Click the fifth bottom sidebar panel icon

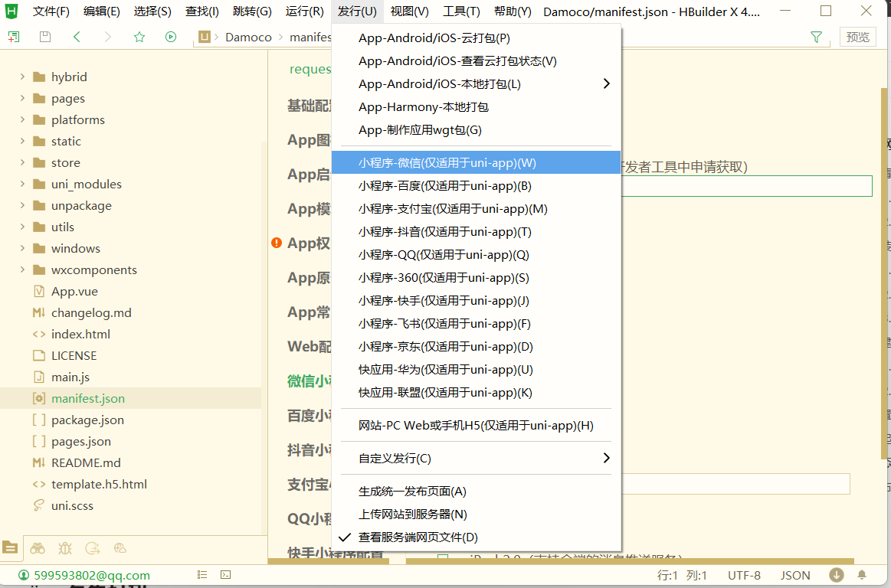pyautogui.click(x=120, y=548)
